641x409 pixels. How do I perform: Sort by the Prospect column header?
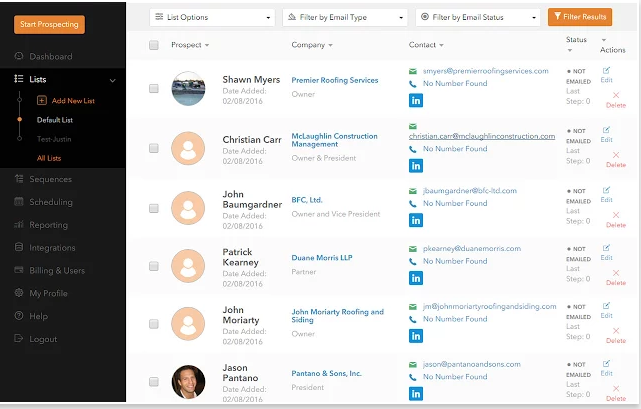pos(190,45)
